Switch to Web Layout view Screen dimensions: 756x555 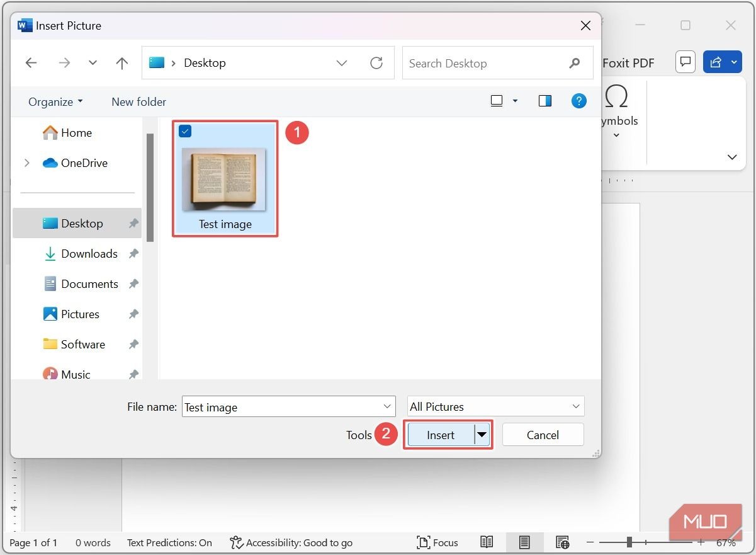point(562,542)
